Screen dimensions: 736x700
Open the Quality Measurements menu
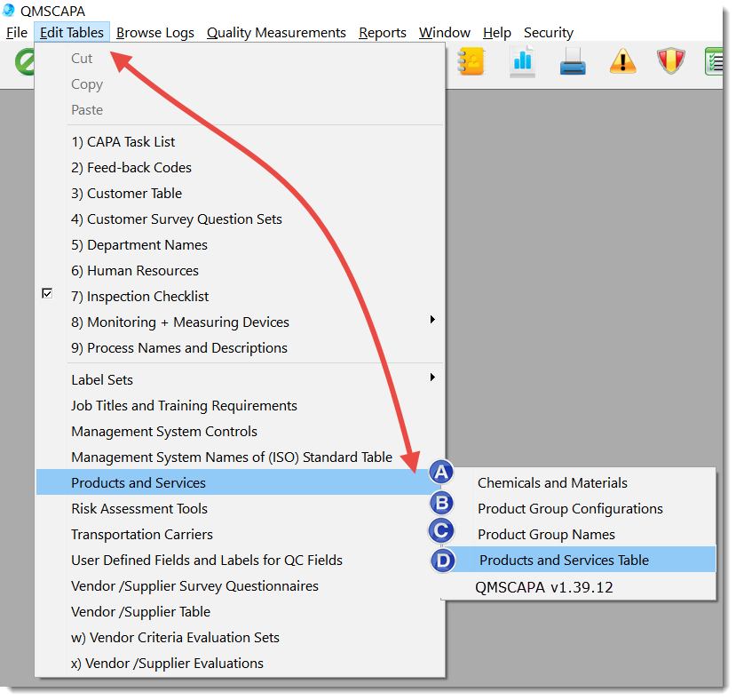276,33
